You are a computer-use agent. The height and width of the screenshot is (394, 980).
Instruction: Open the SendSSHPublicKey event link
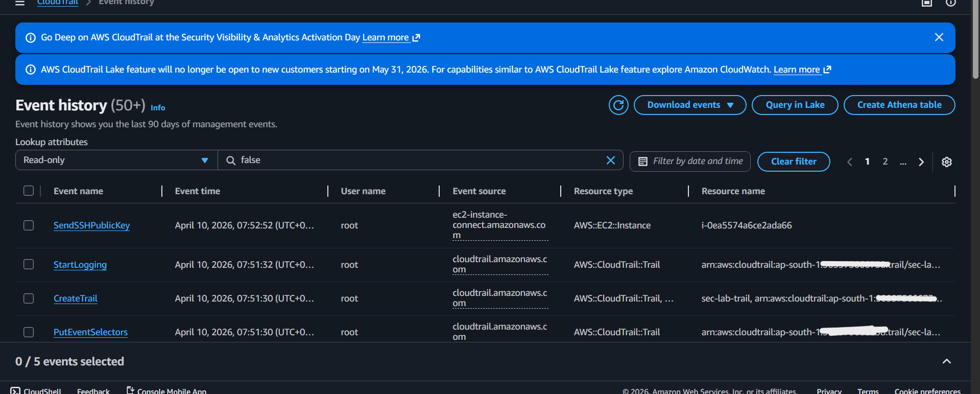coord(91,225)
